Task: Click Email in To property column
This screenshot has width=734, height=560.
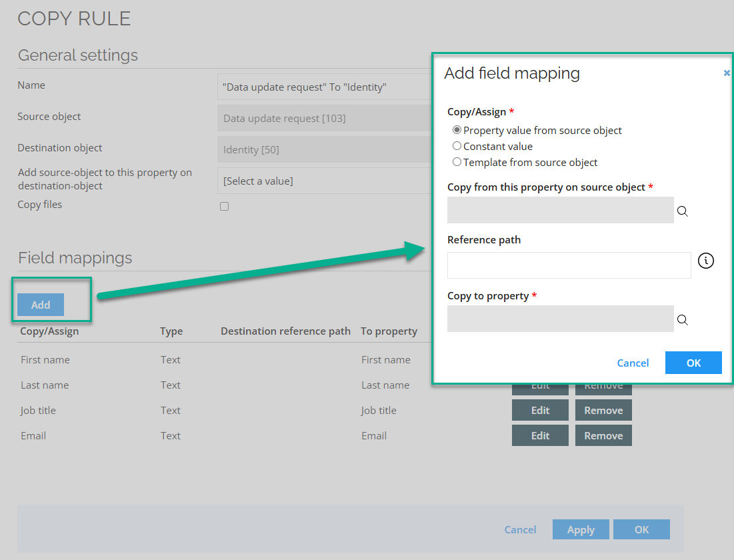Action: tap(373, 435)
